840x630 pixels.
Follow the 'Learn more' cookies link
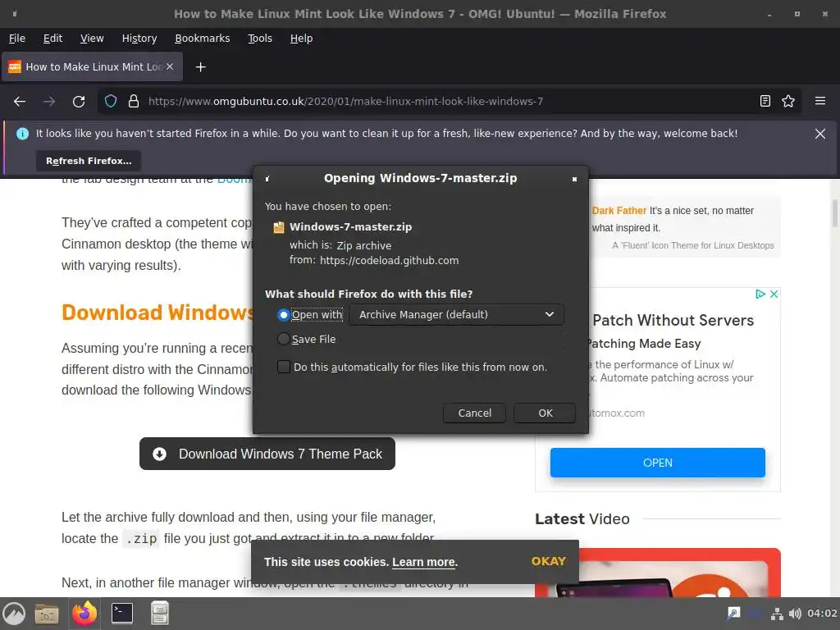pos(424,562)
